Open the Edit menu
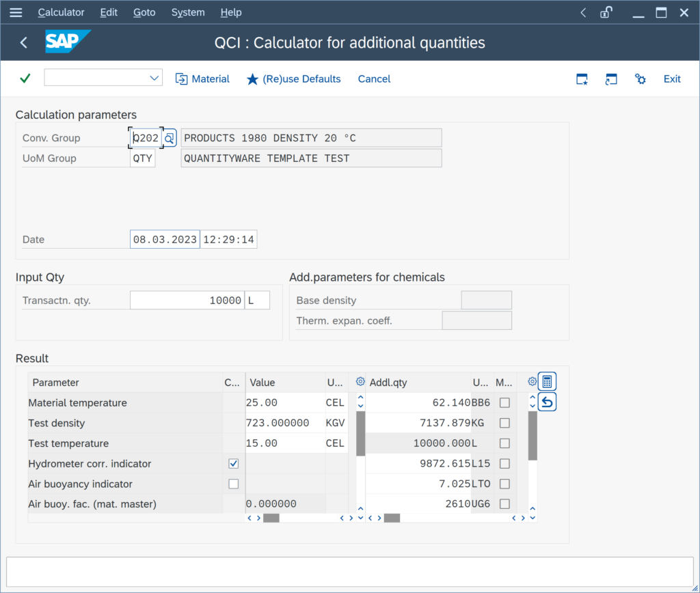The height and width of the screenshot is (593, 700). (x=109, y=12)
